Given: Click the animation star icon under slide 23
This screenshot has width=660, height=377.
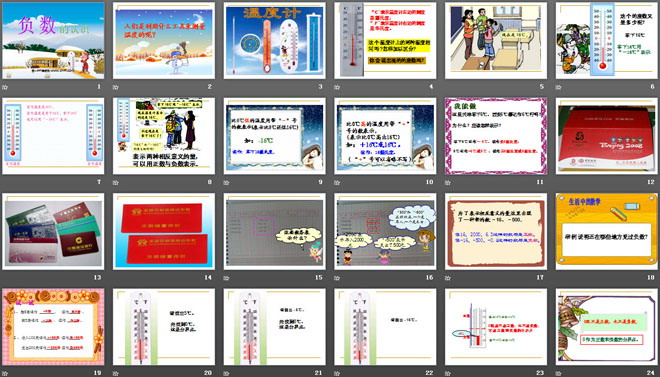Looking at the screenshot, I should [448, 373].
